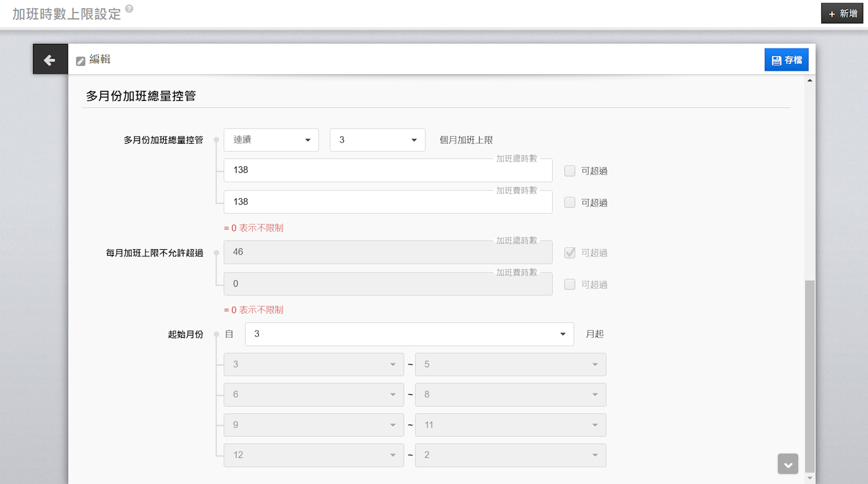
Task: Toggle checked 可超過 beside the 46 field
Action: (570, 253)
